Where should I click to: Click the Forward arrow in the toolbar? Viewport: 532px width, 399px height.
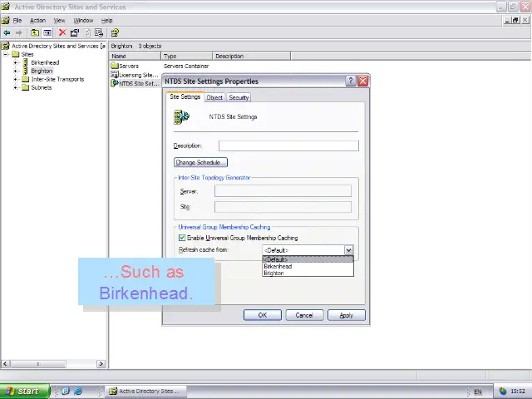click(x=18, y=33)
